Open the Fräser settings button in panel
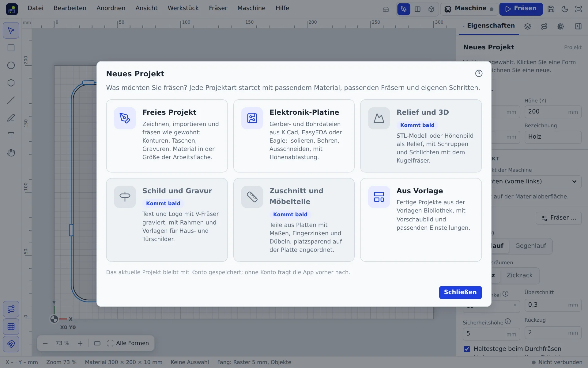588x368 pixels. click(559, 218)
